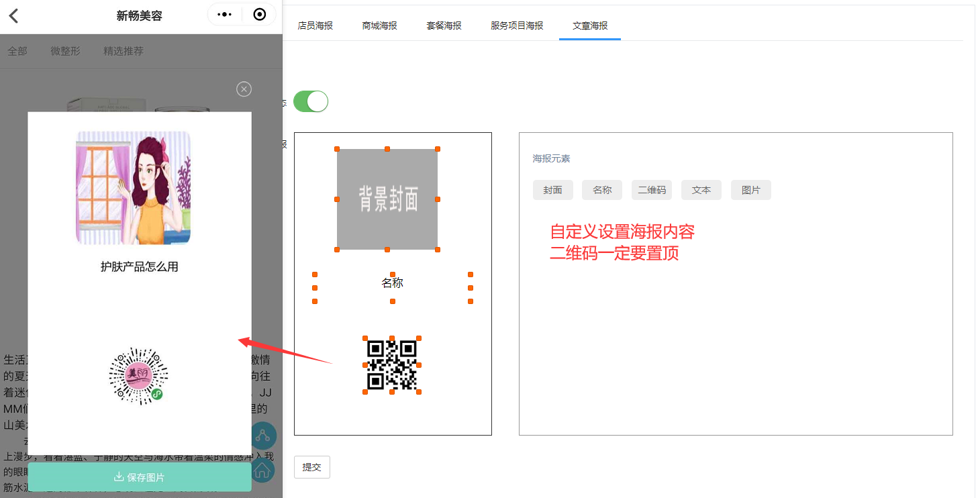This screenshot has height=498, width=980.
Task: Add a 二维码 element to the poster
Action: coord(652,190)
